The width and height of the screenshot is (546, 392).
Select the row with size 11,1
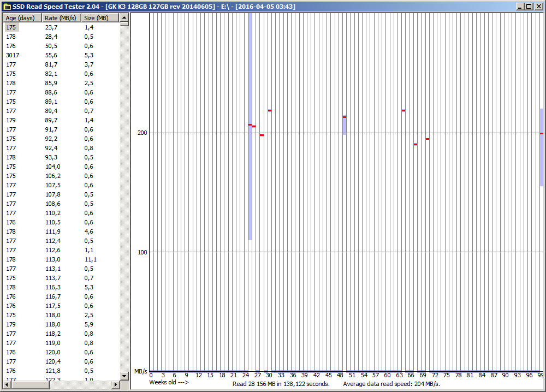point(61,259)
